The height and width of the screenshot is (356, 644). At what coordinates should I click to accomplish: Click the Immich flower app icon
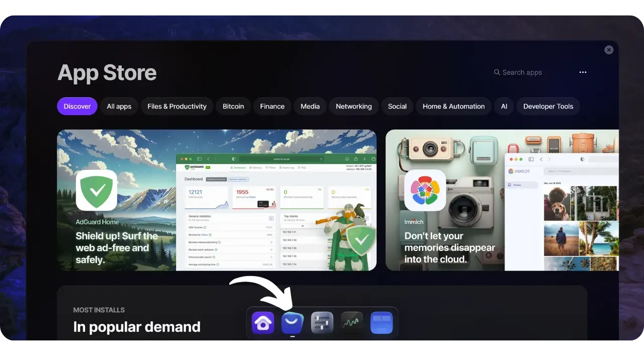pos(425,190)
